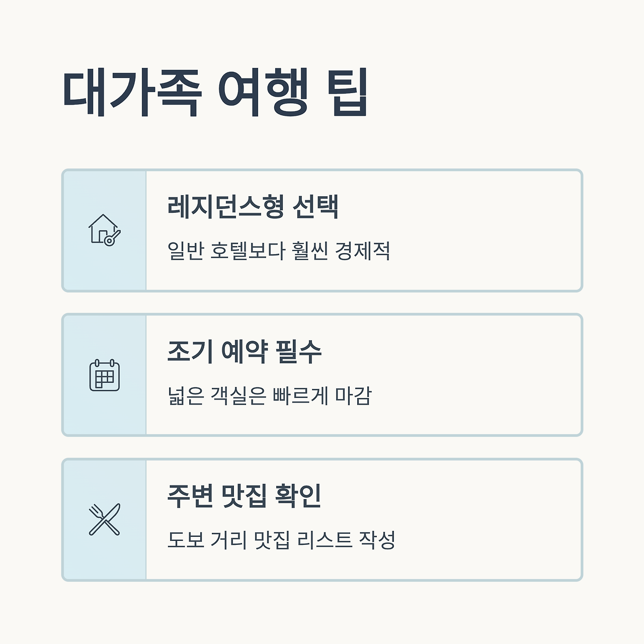Image resolution: width=644 pixels, height=644 pixels.
Task: Click the word 주변 in the third card heading
Action: coord(191,496)
